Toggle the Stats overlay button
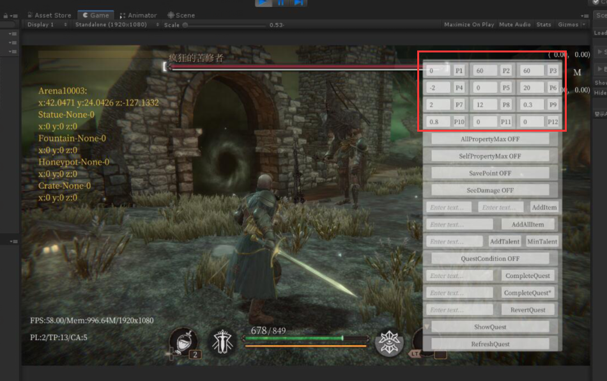 (544, 24)
